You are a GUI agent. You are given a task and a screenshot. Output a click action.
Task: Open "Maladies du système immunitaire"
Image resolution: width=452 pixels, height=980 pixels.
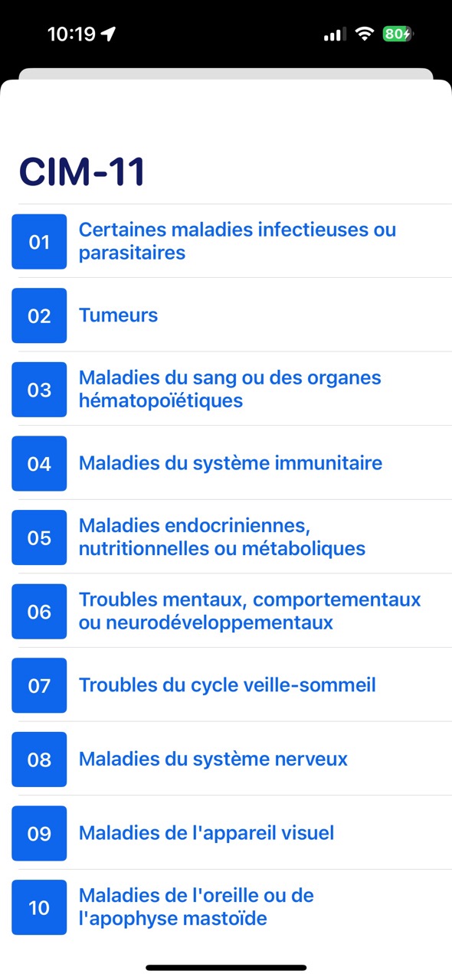click(230, 463)
